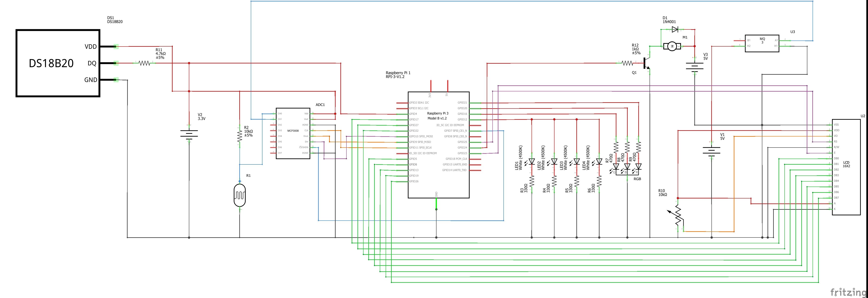Click the GPIO26 pin label on the Pi
The width and height of the screenshot is (868, 298).
[x=413, y=181]
